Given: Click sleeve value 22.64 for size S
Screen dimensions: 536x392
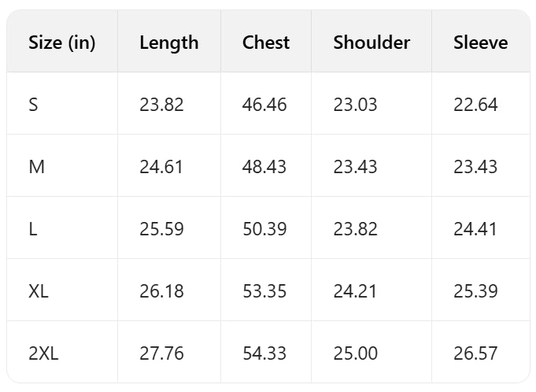Looking at the screenshot, I should pos(475,104).
